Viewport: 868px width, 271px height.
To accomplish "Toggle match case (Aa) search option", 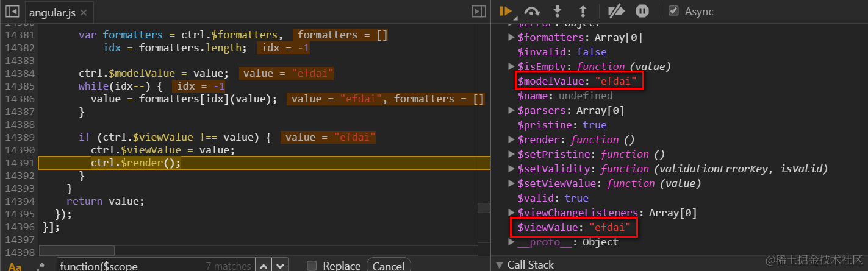I will [x=15, y=266].
